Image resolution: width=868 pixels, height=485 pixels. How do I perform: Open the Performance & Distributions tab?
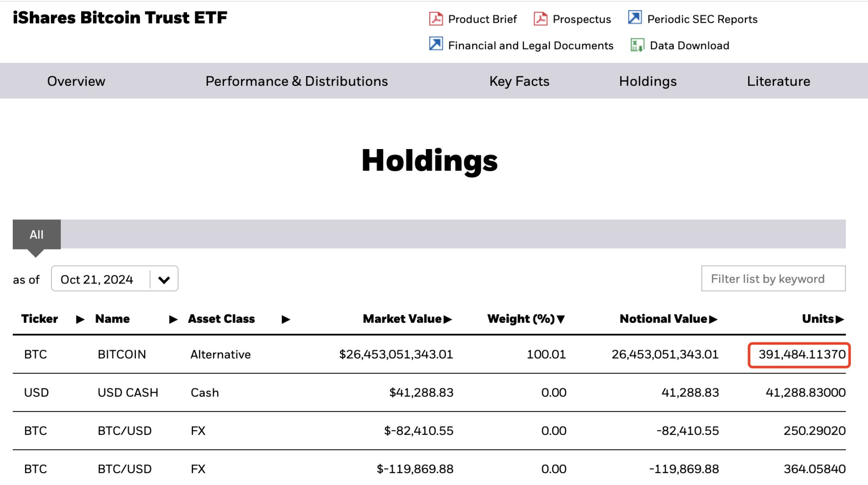click(297, 81)
